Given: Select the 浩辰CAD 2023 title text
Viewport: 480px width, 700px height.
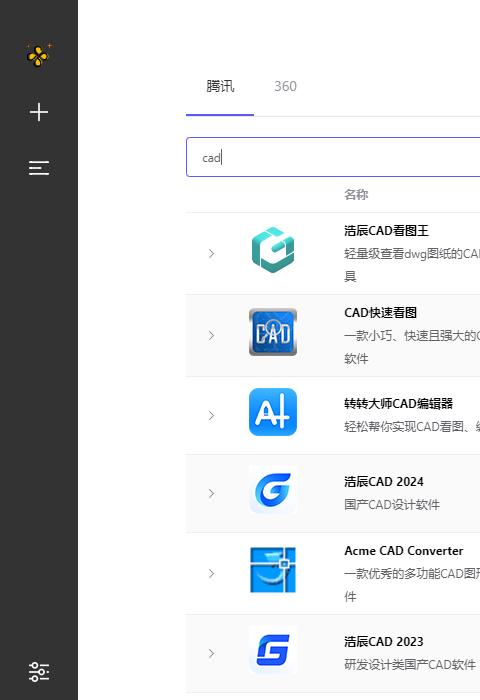Looking at the screenshot, I should pyautogui.click(x=384, y=642).
